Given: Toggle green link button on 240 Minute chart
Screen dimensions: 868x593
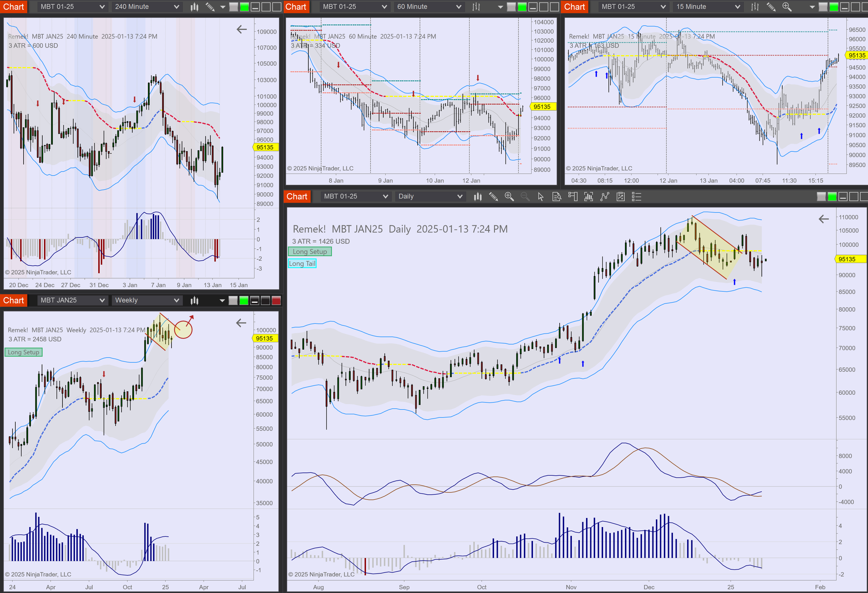Looking at the screenshot, I should 244,7.
